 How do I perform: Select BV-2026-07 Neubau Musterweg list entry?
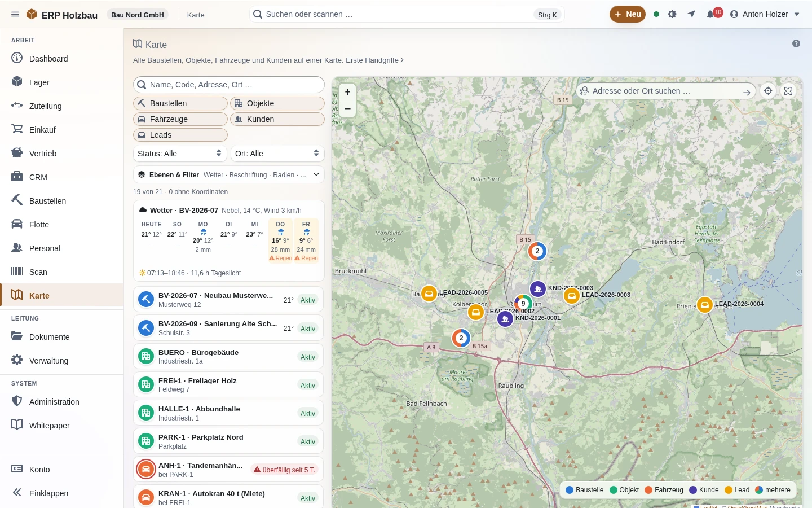pos(229,300)
